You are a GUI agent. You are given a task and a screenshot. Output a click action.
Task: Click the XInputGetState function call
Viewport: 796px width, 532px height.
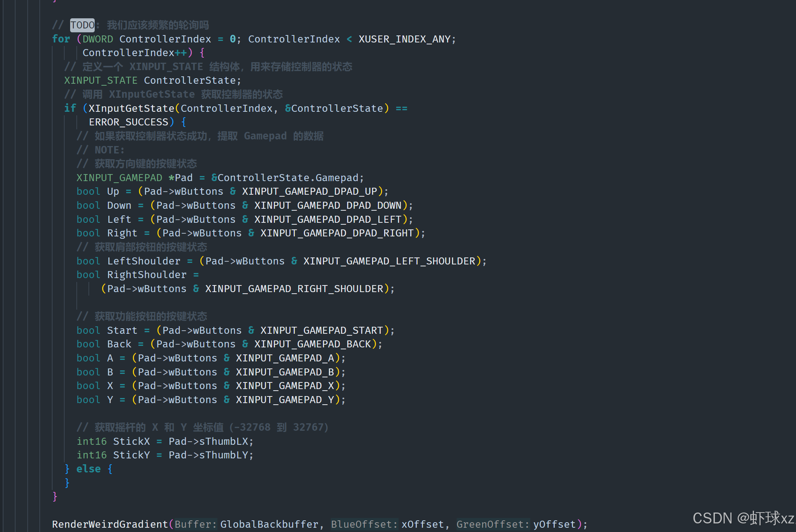tap(131, 108)
